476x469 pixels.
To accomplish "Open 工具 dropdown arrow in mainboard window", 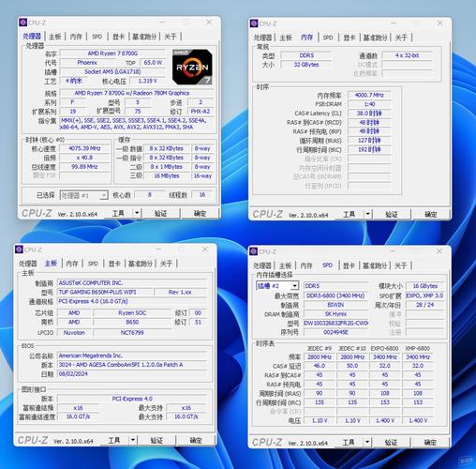I will 133,440.
